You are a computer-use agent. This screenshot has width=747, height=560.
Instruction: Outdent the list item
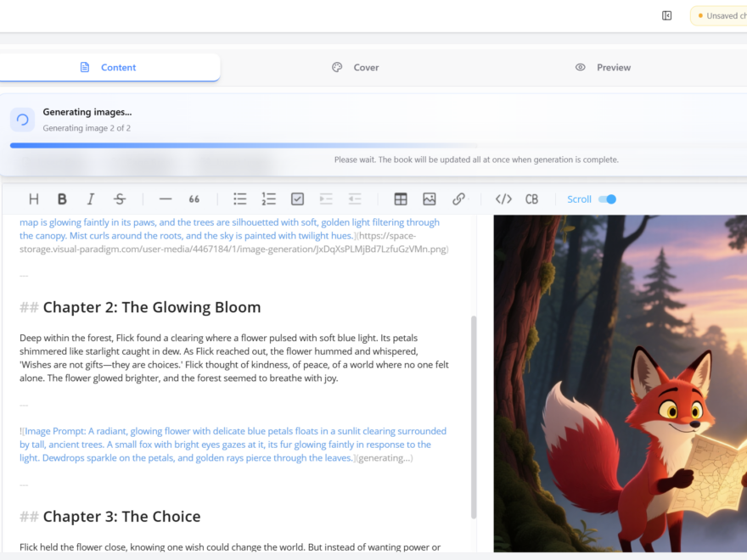355,199
